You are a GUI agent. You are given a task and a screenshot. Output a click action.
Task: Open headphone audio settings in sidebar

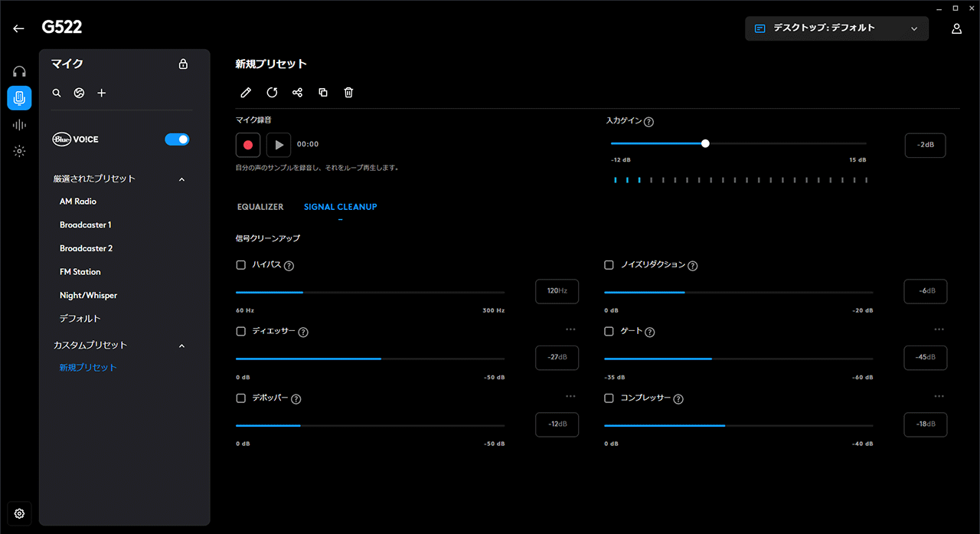click(19, 71)
